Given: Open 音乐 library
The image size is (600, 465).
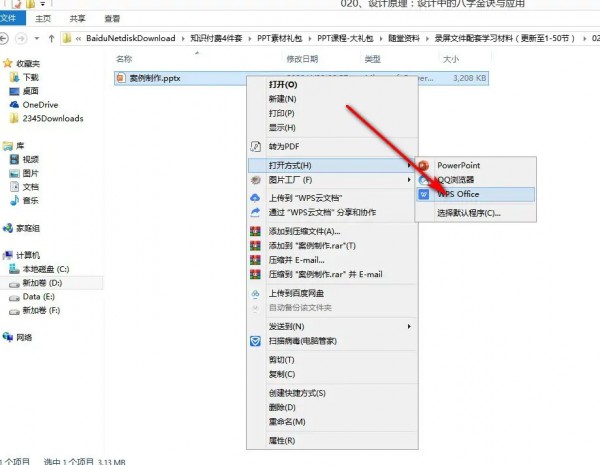Looking at the screenshot, I should pyautogui.click(x=31, y=200).
